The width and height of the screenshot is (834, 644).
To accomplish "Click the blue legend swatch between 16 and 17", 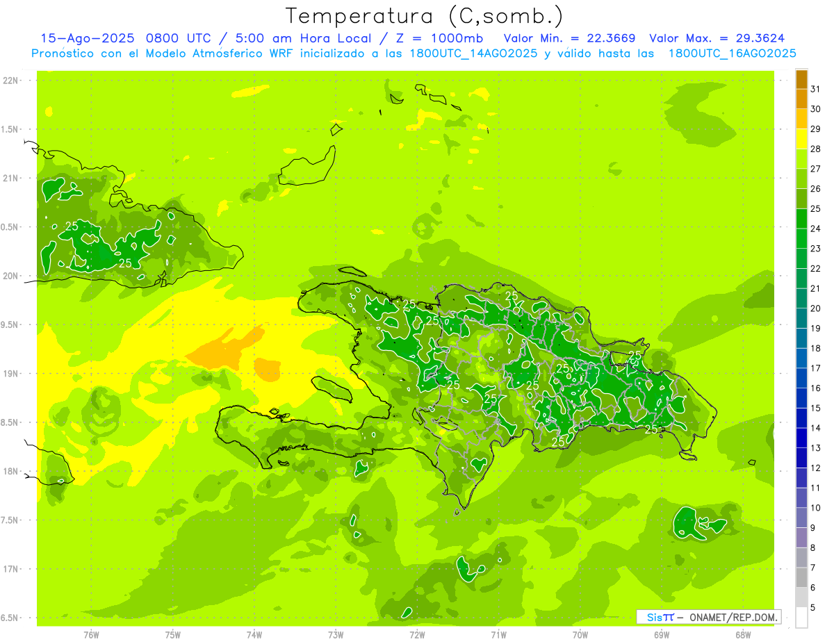I will [x=801, y=378].
